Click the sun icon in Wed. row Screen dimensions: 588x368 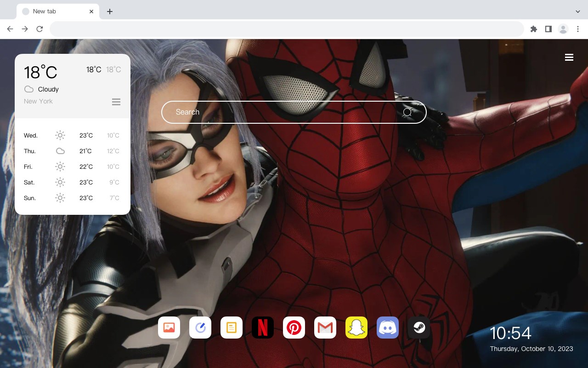(60, 135)
